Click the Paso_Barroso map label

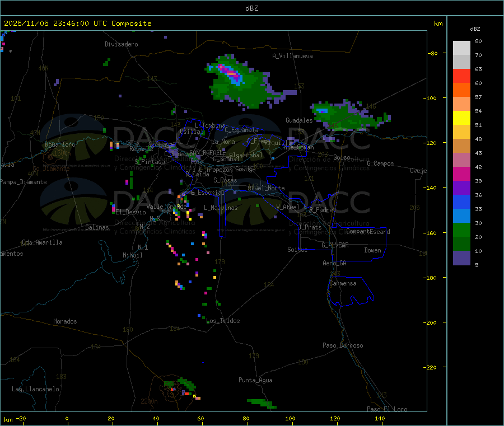pos(343,345)
